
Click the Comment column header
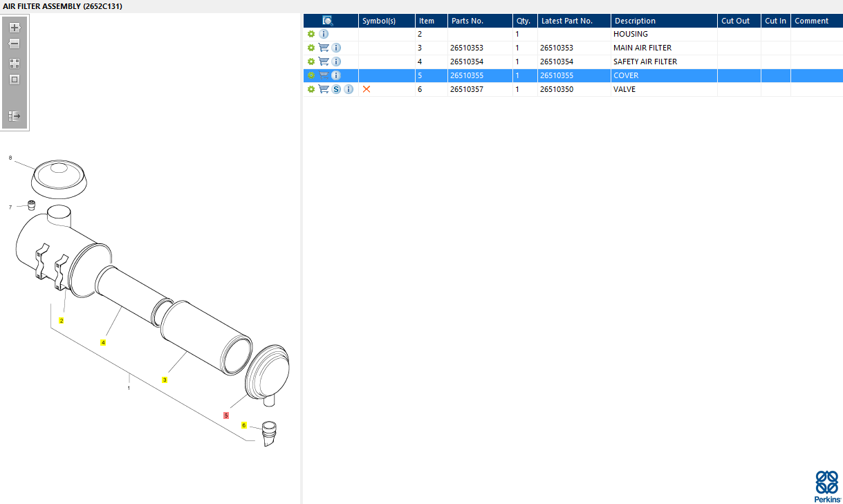tap(817, 21)
